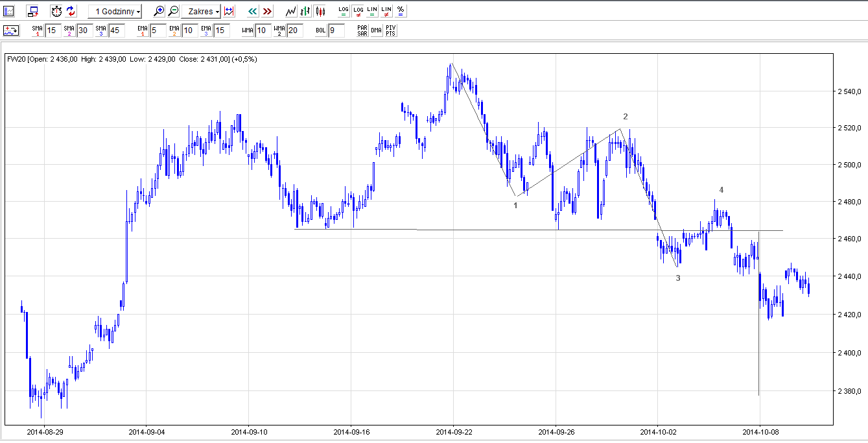Expand the 'Zakres' range dropdown

200,11
